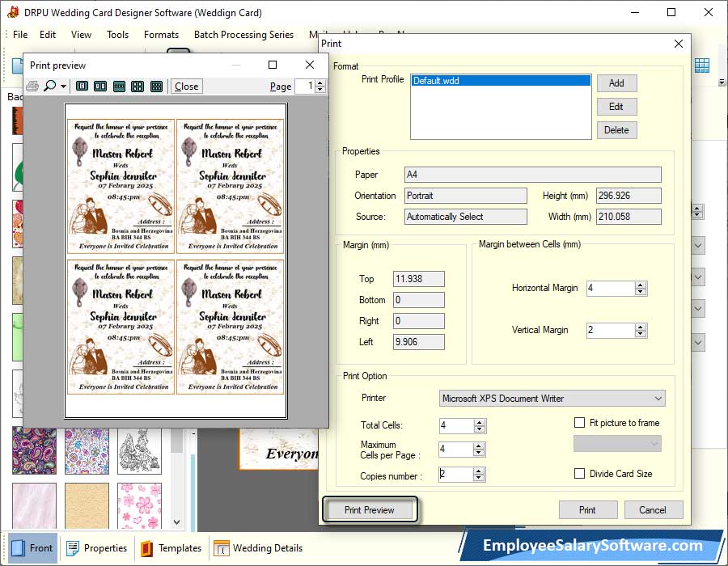Toggle the Divide Card Size checkbox
Image resolution: width=728 pixels, height=566 pixels.
(x=579, y=474)
